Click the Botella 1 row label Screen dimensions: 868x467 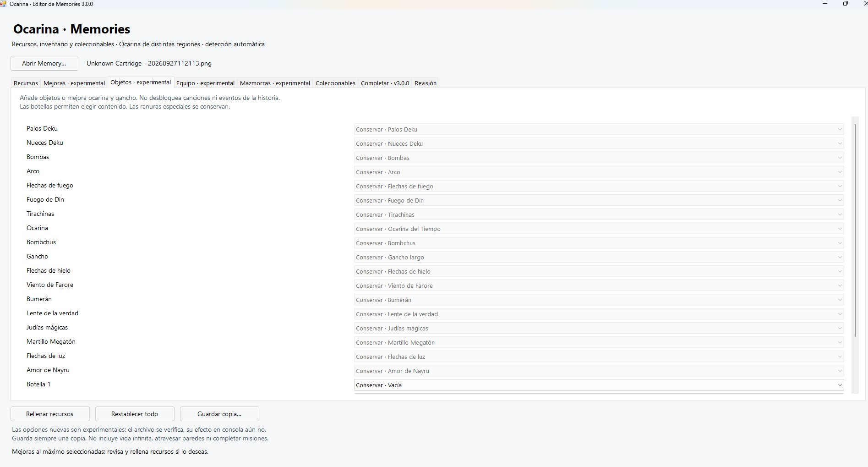(x=38, y=384)
